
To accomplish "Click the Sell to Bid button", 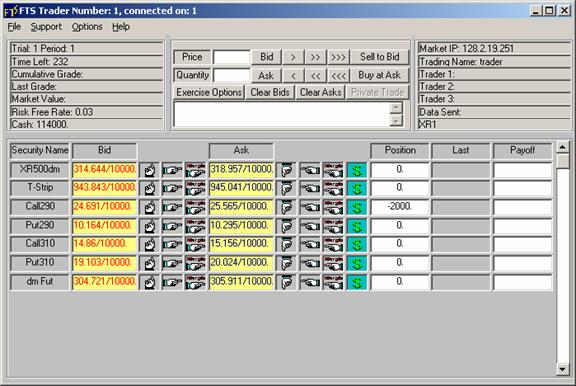I will tap(379, 57).
